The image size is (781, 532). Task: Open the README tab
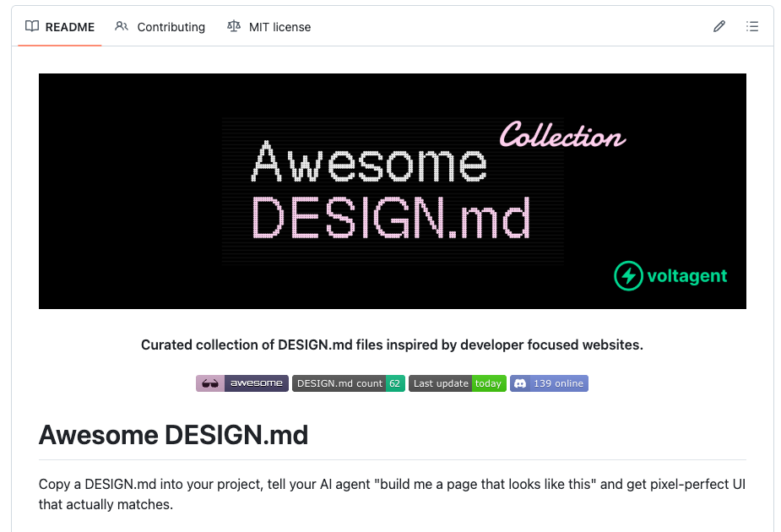pos(60,27)
